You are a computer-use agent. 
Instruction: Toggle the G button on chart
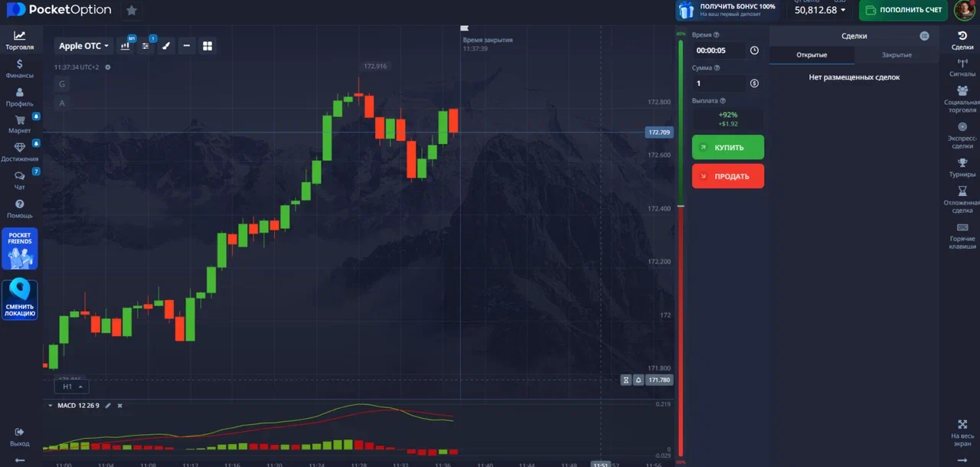tap(62, 83)
